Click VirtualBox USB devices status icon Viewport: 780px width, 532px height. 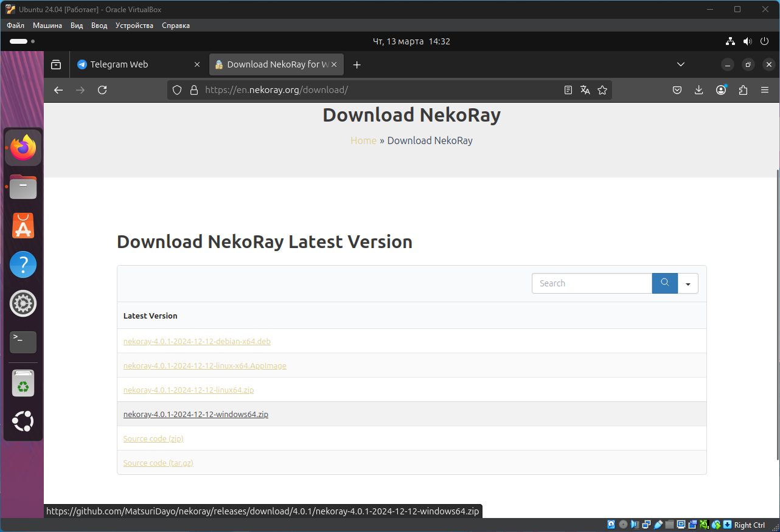pos(658,525)
